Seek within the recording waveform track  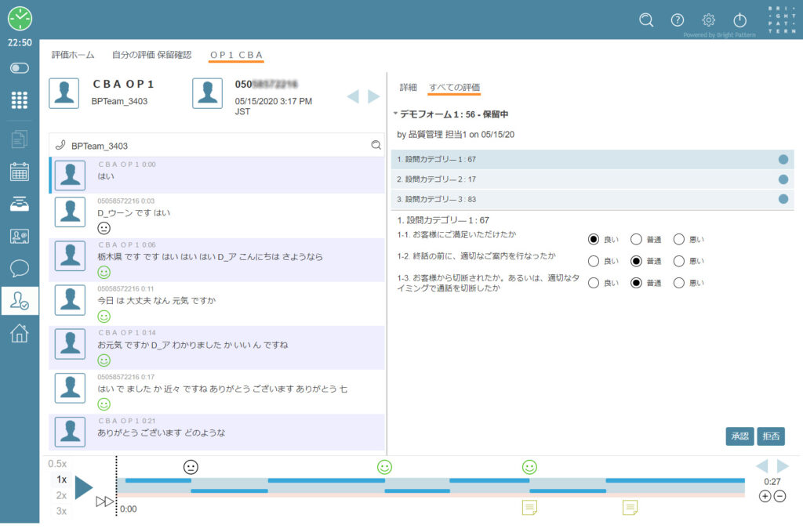[431, 487]
